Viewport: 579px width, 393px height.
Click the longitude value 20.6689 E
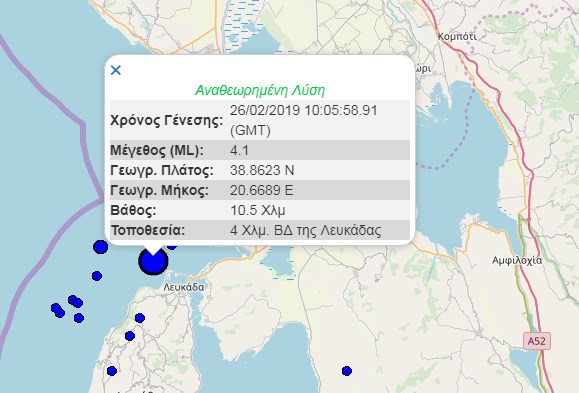pos(261,190)
